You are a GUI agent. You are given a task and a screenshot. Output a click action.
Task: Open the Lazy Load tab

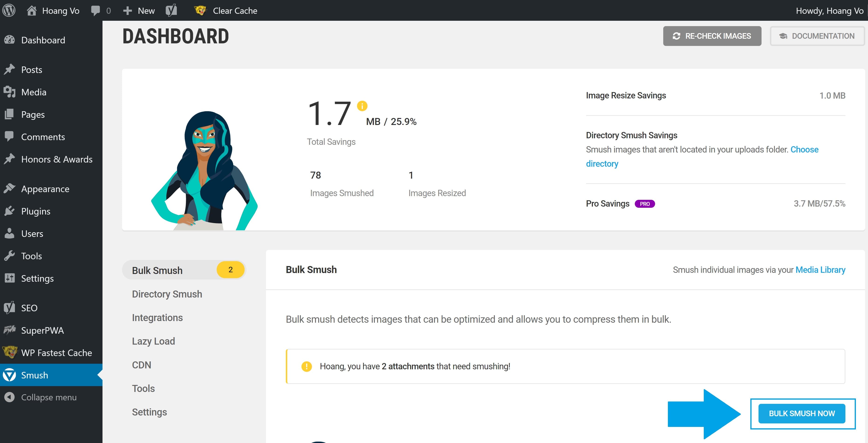(153, 341)
